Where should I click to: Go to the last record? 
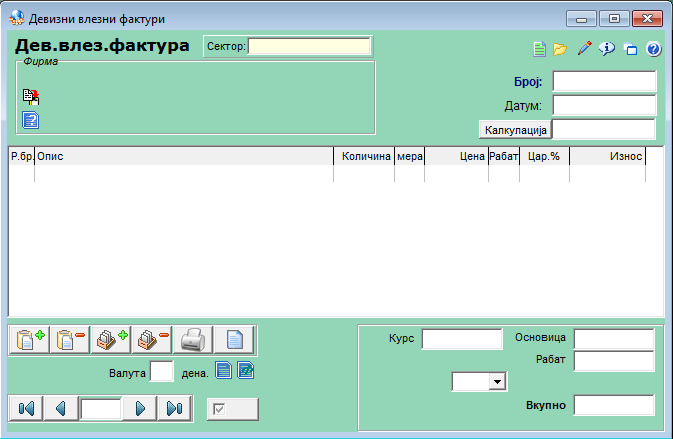175,409
